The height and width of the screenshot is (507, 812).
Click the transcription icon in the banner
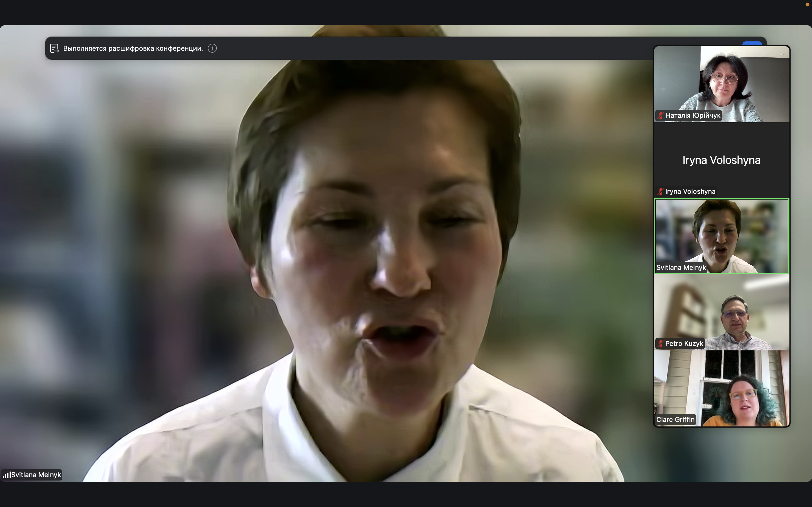[x=54, y=48]
